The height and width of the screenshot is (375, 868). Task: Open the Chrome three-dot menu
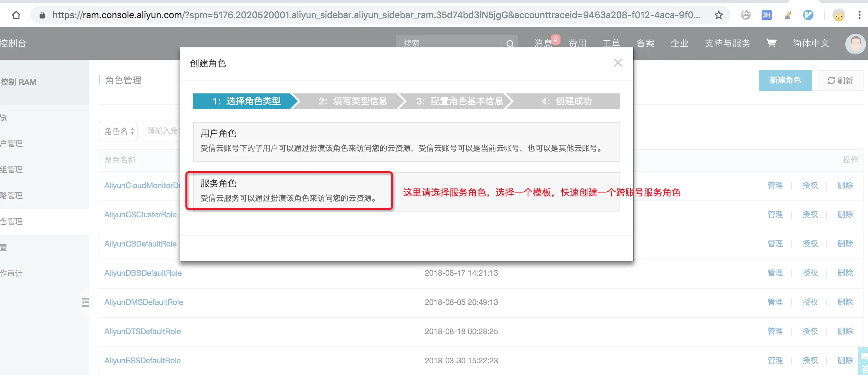(859, 15)
